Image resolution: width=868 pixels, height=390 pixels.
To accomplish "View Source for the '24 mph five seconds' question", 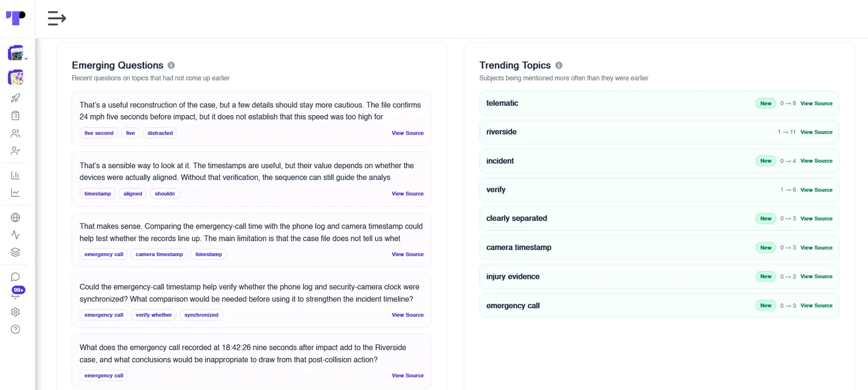I will 407,133.
